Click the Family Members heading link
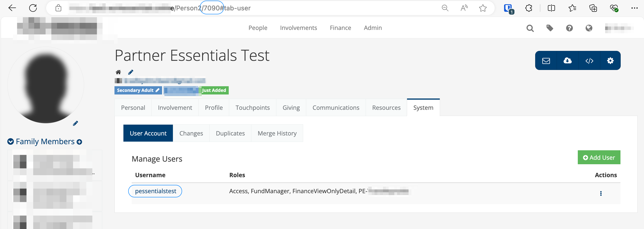 tap(45, 142)
